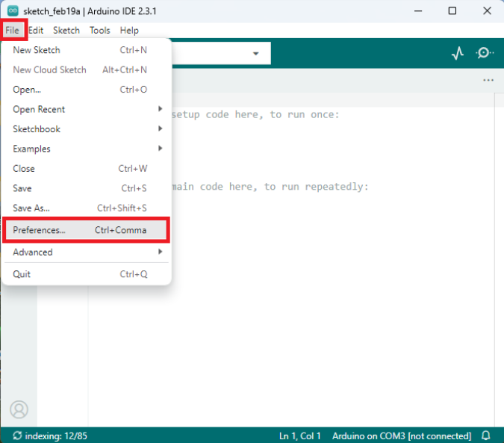This screenshot has width=504, height=443.
Task: Open the Help menu
Action: click(129, 31)
